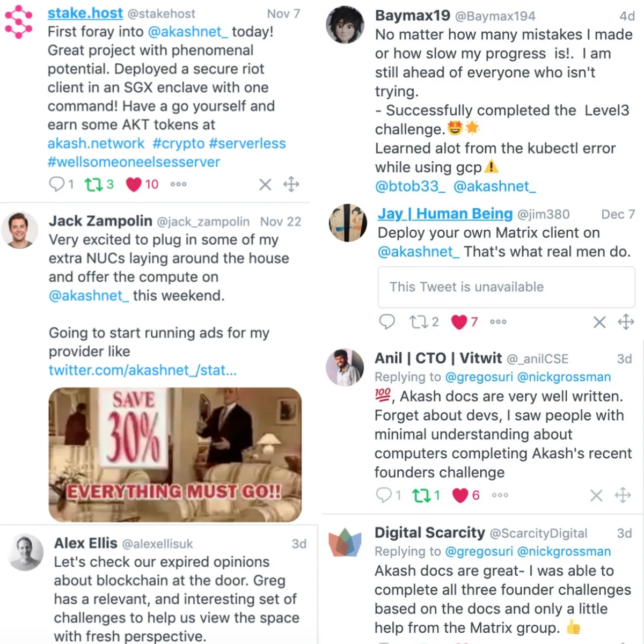Image resolution: width=644 pixels, height=644 pixels.
Task: Click move handle on stake.host tweet
Action: (x=291, y=185)
